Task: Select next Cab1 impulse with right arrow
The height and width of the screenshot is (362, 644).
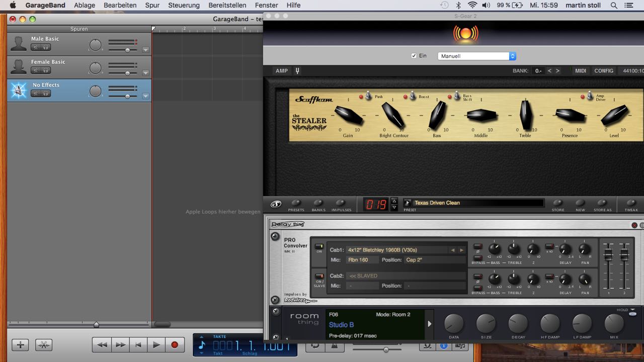Action: click(461, 250)
